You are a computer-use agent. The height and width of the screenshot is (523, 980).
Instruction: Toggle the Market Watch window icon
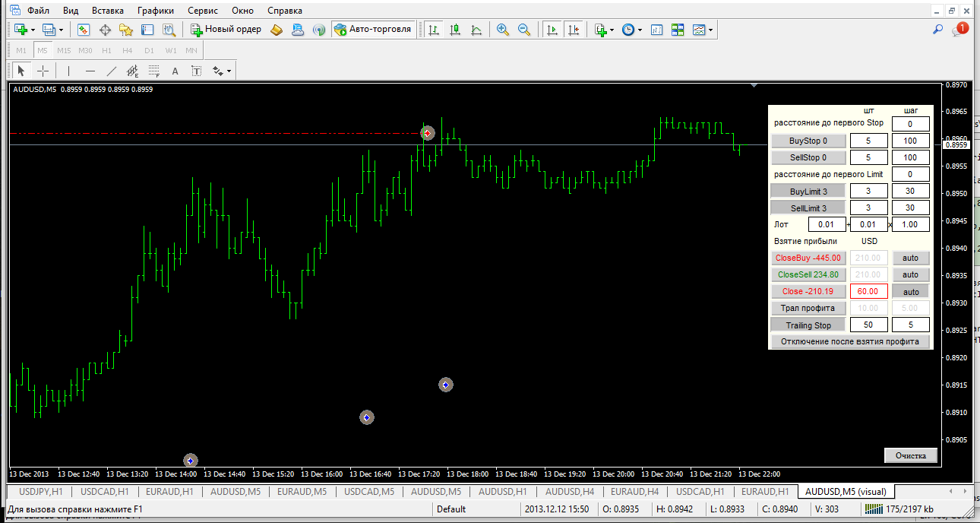[84, 30]
